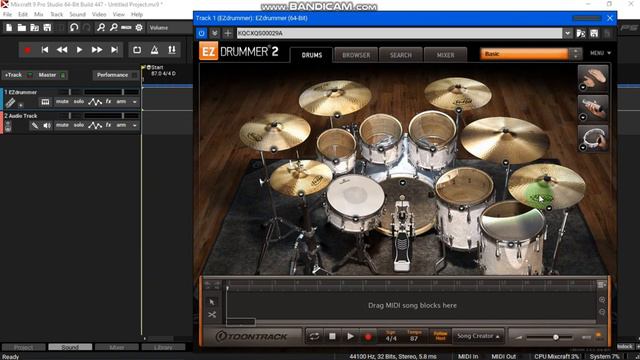Select the arrow tool in song track

(x=212, y=302)
